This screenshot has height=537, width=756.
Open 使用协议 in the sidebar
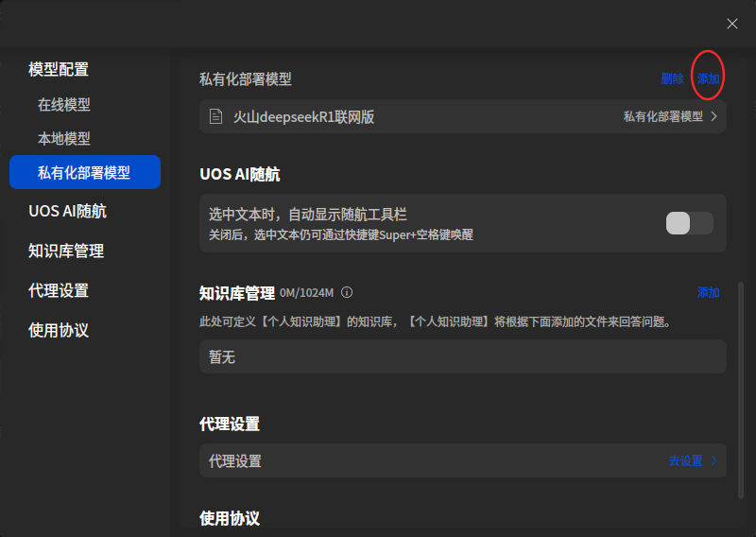59,330
